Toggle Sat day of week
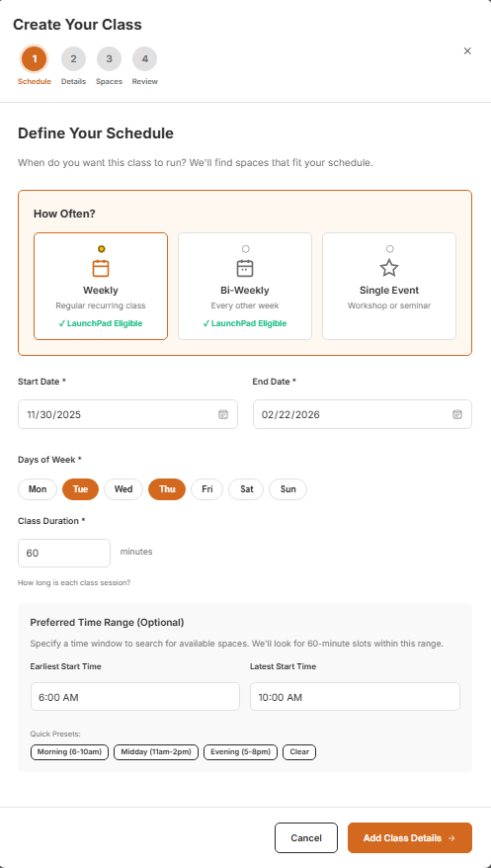 point(246,489)
